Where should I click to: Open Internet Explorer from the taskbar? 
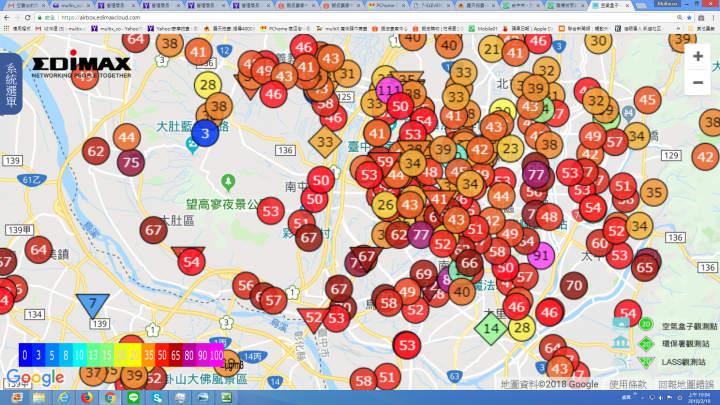(63, 397)
